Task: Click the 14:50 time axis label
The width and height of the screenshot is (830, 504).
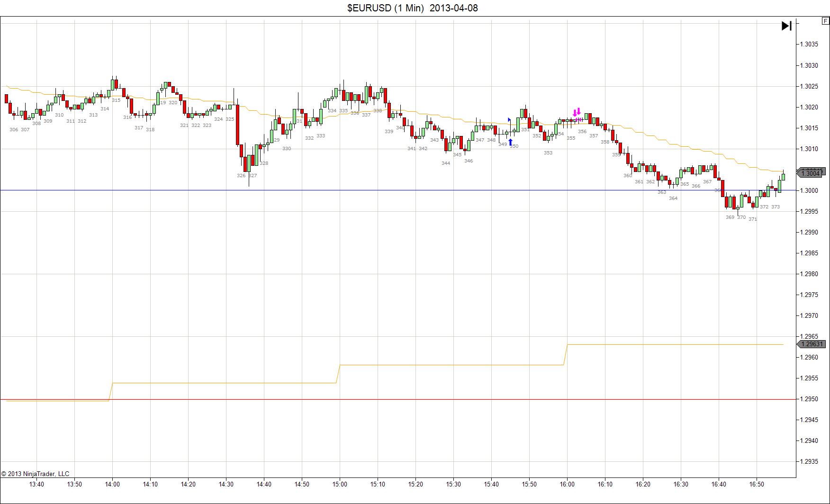Action: (x=302, y=484)
